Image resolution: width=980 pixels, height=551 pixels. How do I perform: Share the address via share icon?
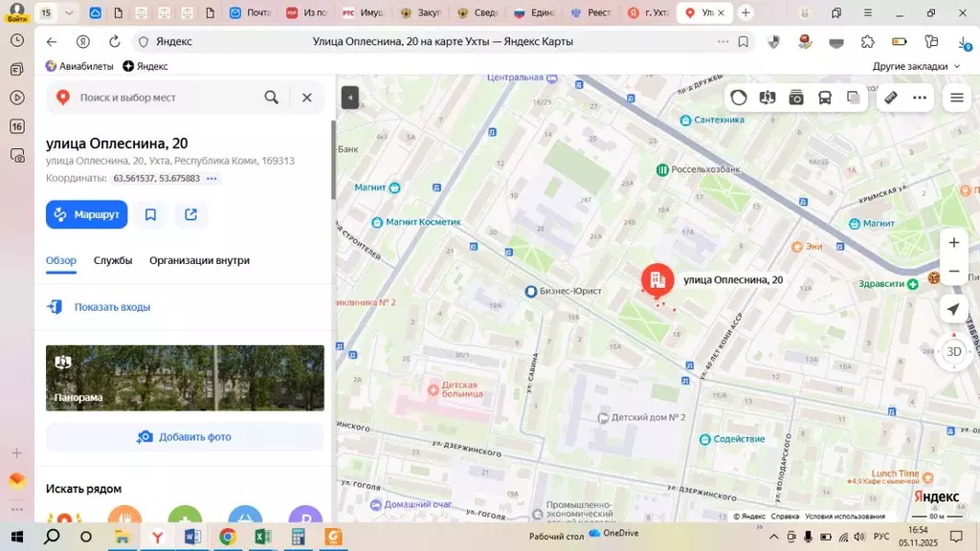point(190,214)
